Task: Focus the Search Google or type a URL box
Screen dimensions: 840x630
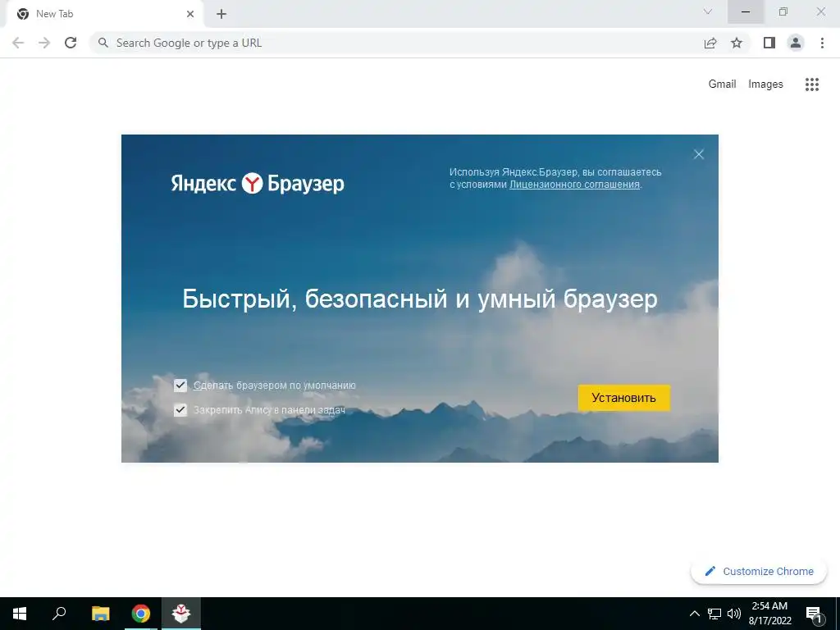Action: click(396, 43)
